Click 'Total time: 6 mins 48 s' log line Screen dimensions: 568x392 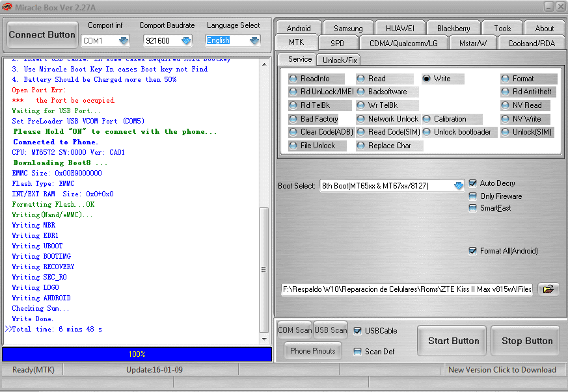(x=57, y=330)
